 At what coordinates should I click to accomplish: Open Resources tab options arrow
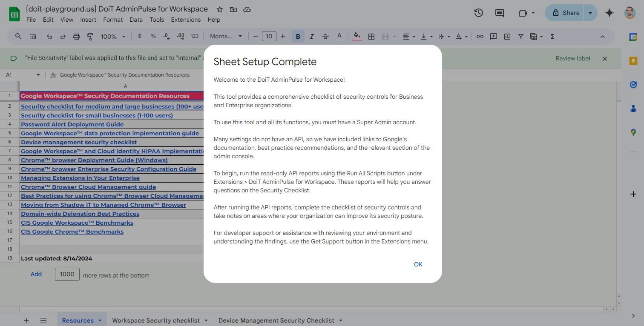tap(100, 320)
